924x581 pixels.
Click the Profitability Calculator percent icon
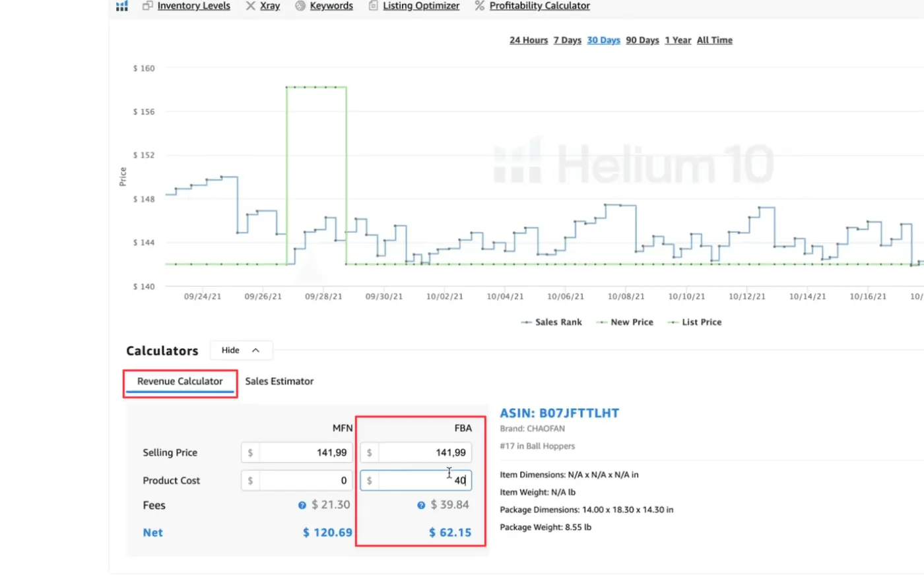point(480,6)
